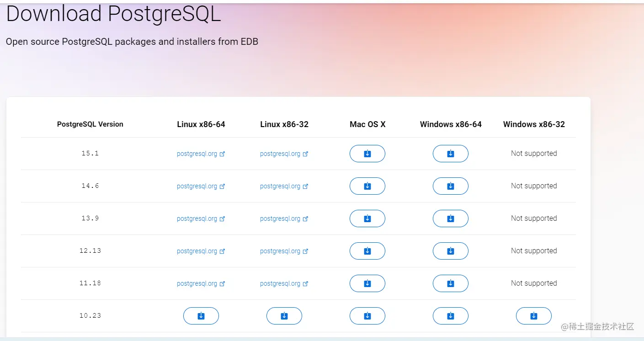Screen dimensions: 644x341
Task: Download PostgreSQL 13.9 for Windows x86-64
Action: click(451, 218)
